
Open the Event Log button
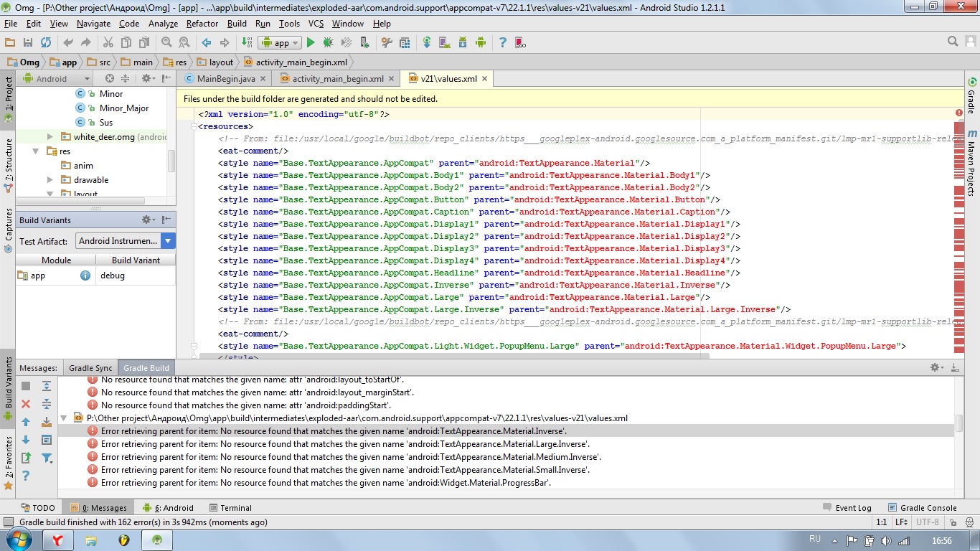click(847, 507)
